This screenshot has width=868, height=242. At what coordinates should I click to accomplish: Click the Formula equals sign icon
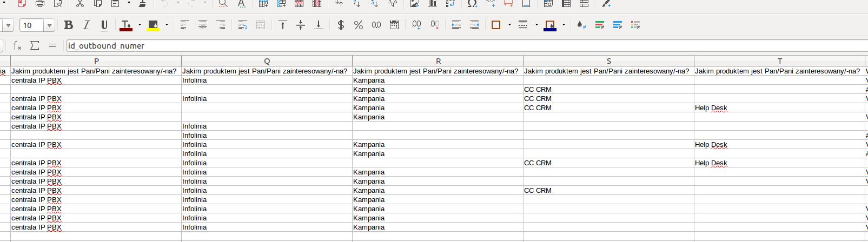52,46
